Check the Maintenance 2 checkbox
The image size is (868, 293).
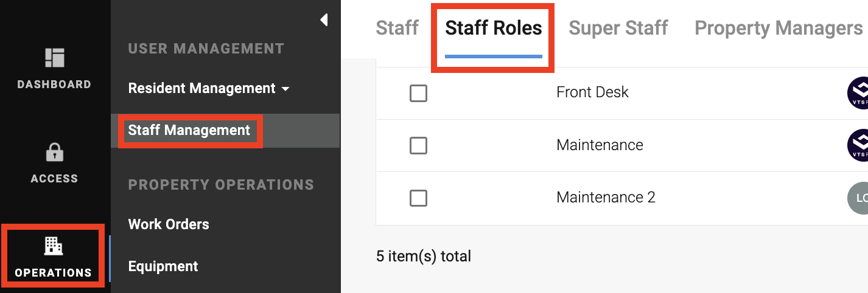pos(418,198)
